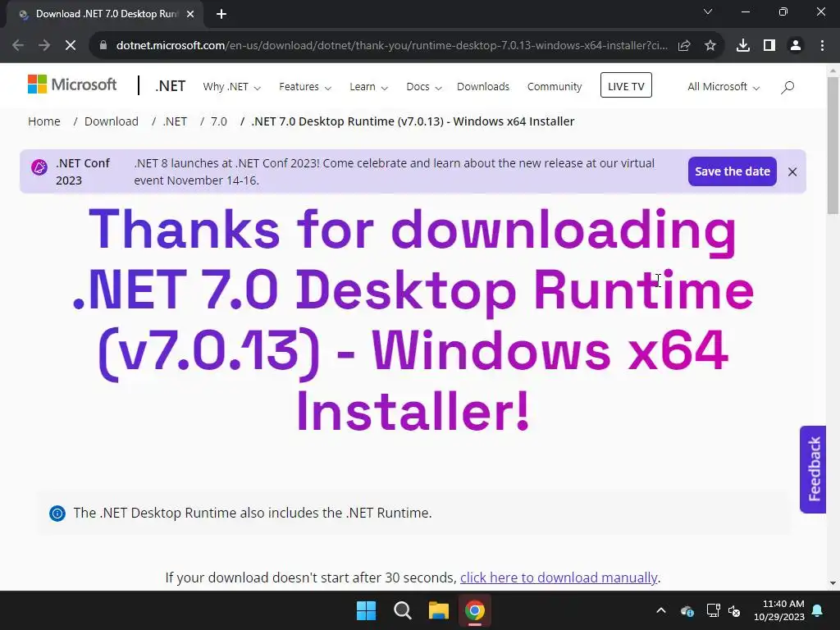
Task: Close the Download .NET 7.0 tab
Action: pyautogui.click(x=190, y=14)
